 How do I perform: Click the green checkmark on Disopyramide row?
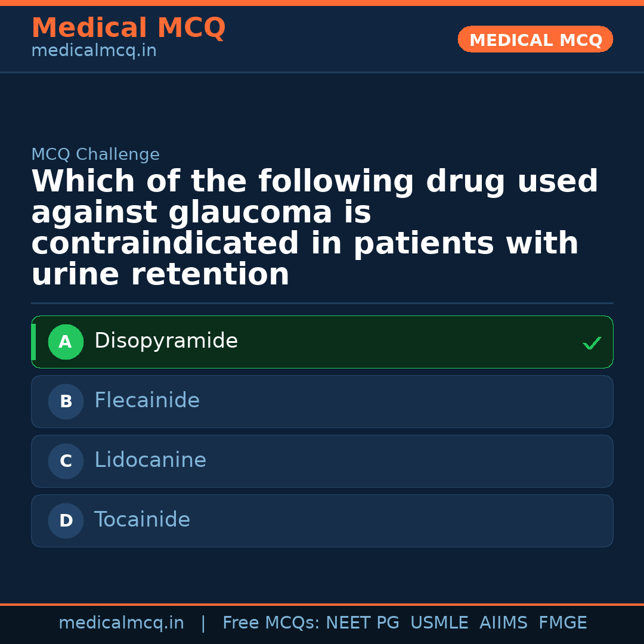point(592,343)
